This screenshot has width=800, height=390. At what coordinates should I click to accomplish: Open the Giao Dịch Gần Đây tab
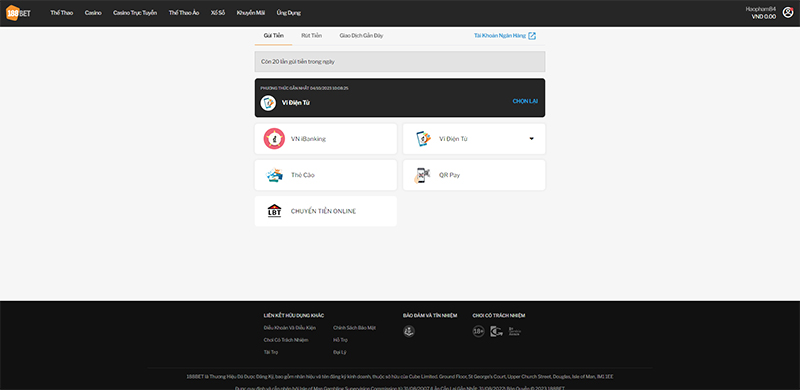point(361,36)
